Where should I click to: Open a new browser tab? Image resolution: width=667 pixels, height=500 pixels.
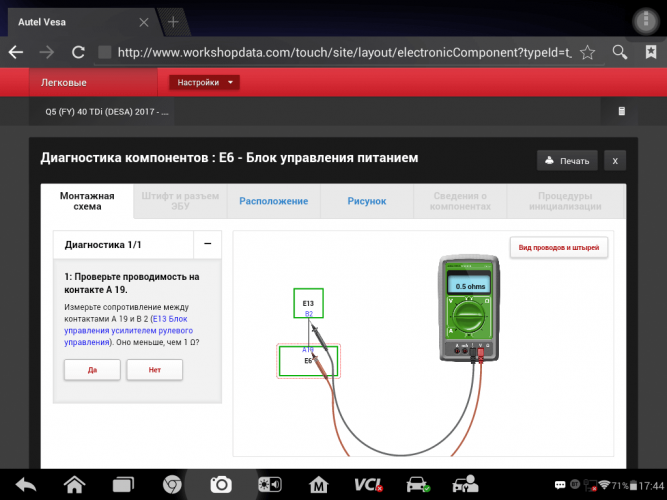tap(173, 22)
